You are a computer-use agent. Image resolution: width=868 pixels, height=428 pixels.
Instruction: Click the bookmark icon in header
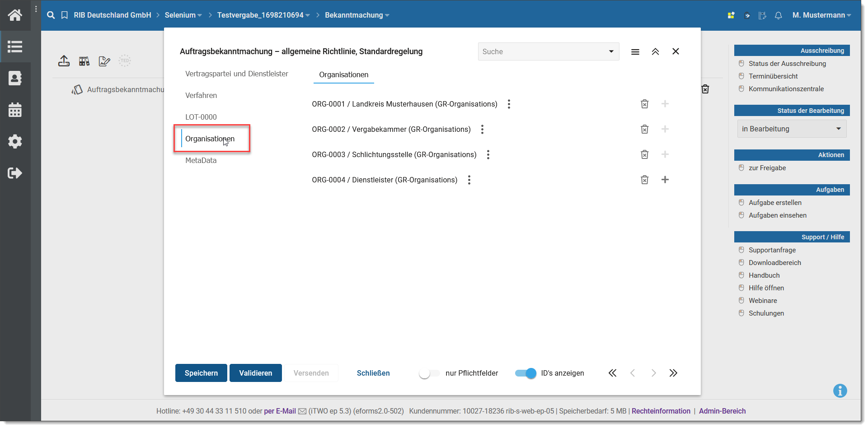pyautogui.click(x=65, y=15)
